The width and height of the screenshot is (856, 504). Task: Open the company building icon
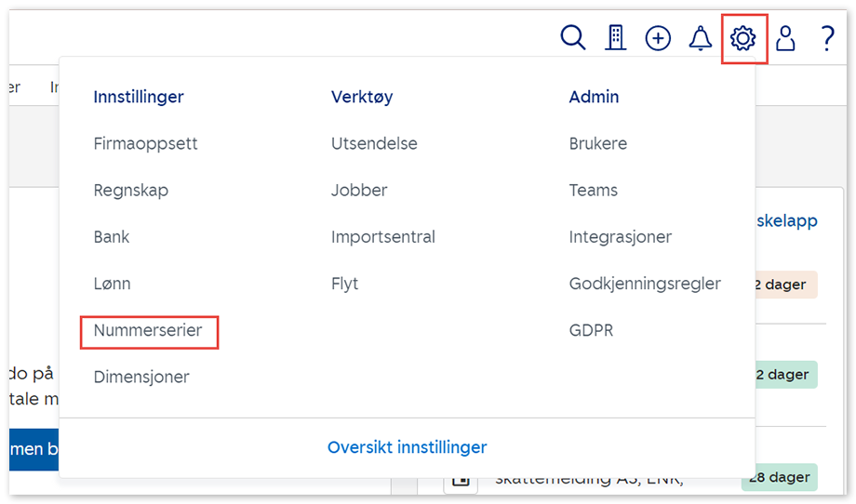615,38
